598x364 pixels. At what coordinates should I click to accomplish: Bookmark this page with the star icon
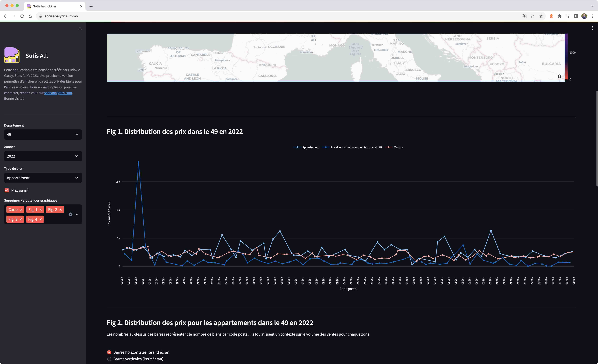[541, 16]
